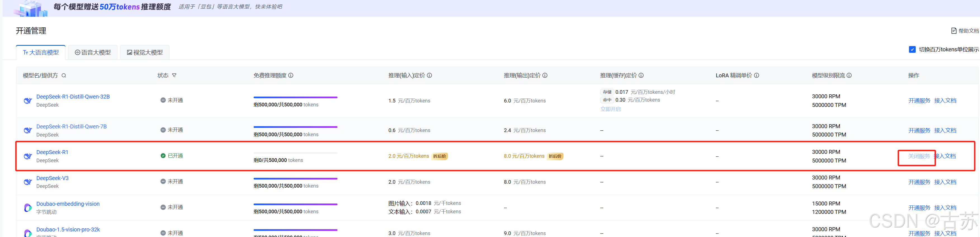Click 未开通 status icon for DeepSeek-R1-Distill-Qwen-7B
Viewport: 980px width, 237px height.
pyautogui.click(x=163, y=130)
